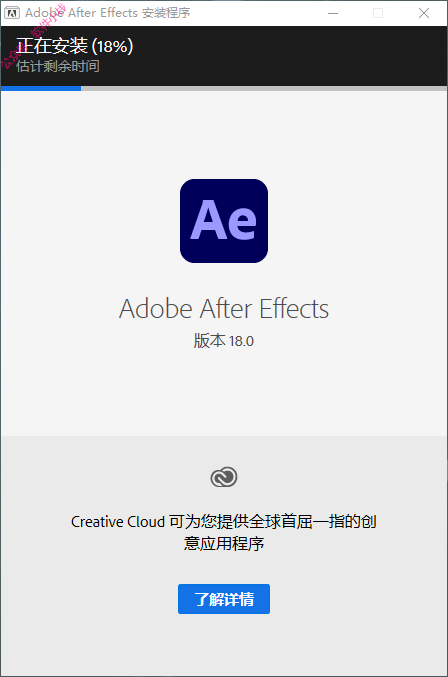
Task: Click the (18%) percentage value
Action: click(x=112, y=47)
